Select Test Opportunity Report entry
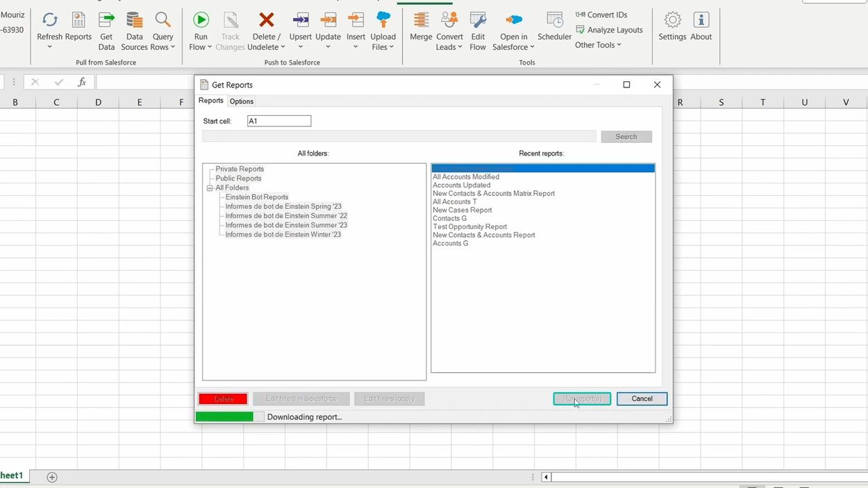 [x=470, y=227]
